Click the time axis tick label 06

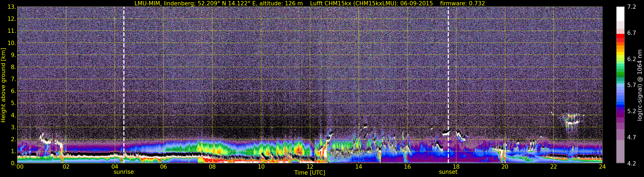tap(164, 167)
